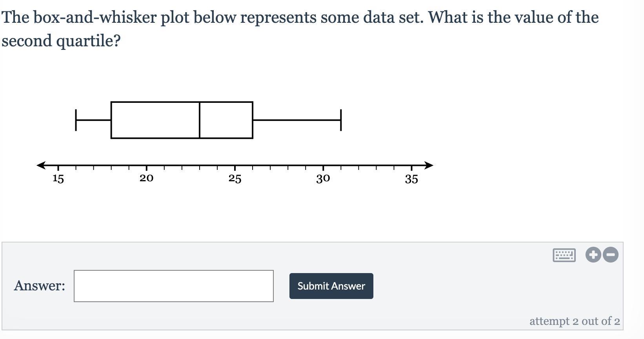The image size is (644, 339).
Task: Click the right arrowhead of the number line
Action: pos(429,165)
